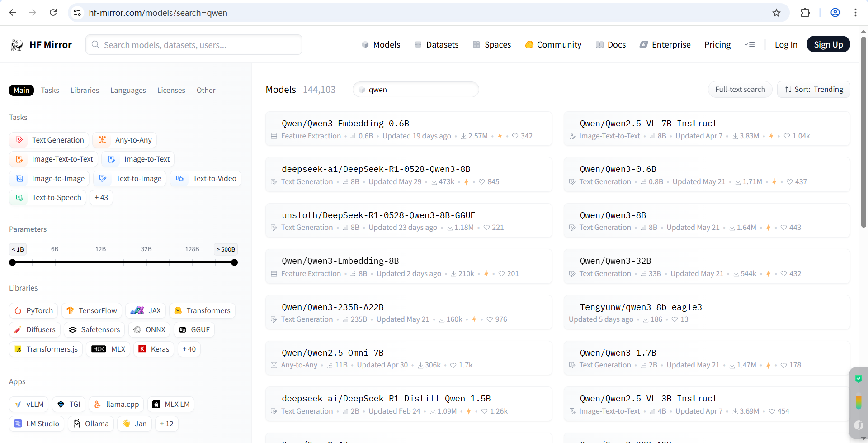Viewport: 868px width, 443px height.
Task: Select the Text-to-Speech task filter
Action: [48, 198]
